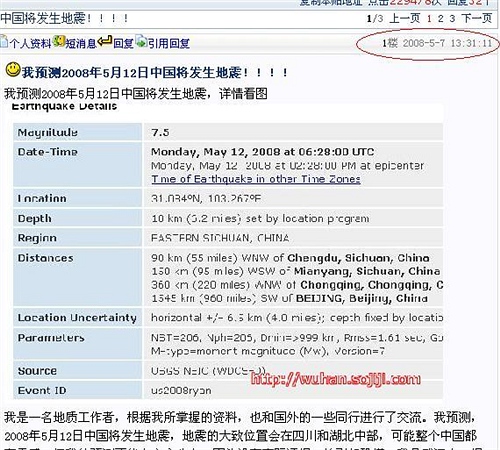Open page 1 of the thread

(x=429, y=18)
